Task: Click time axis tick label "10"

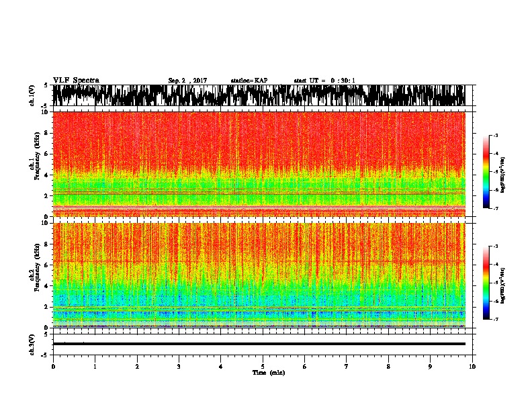Action: click(x=472, y=367)
